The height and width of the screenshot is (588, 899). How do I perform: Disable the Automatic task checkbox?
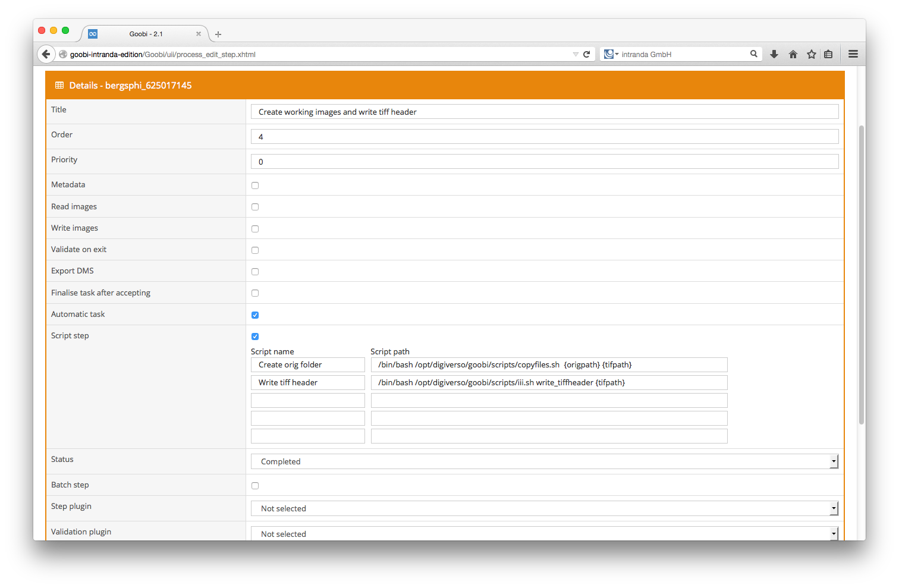pos(255,315)
